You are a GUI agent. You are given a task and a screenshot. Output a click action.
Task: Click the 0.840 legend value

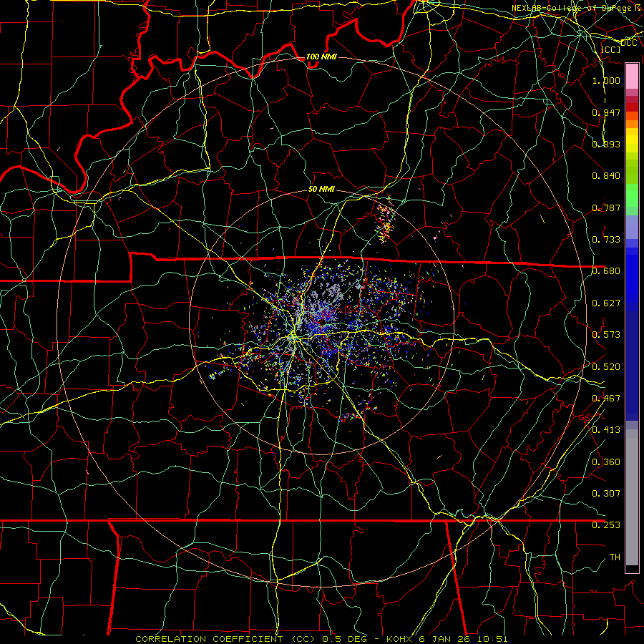tap(606, 176)
